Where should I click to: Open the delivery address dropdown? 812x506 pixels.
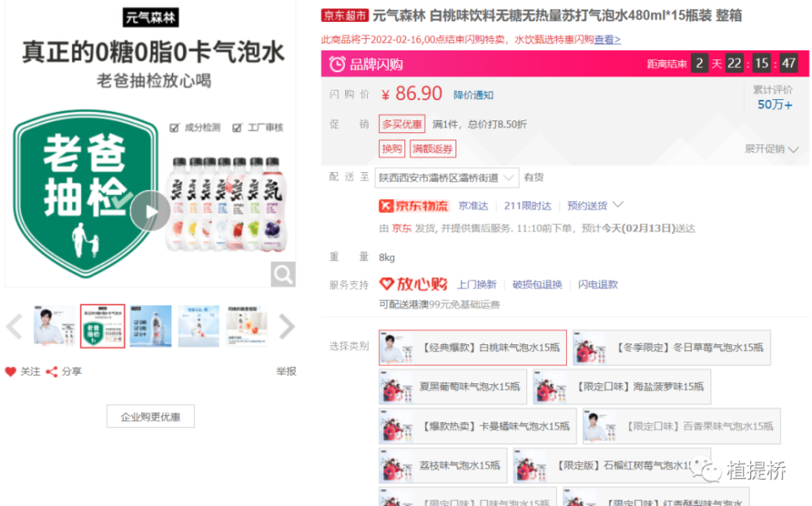coord(447,178)
